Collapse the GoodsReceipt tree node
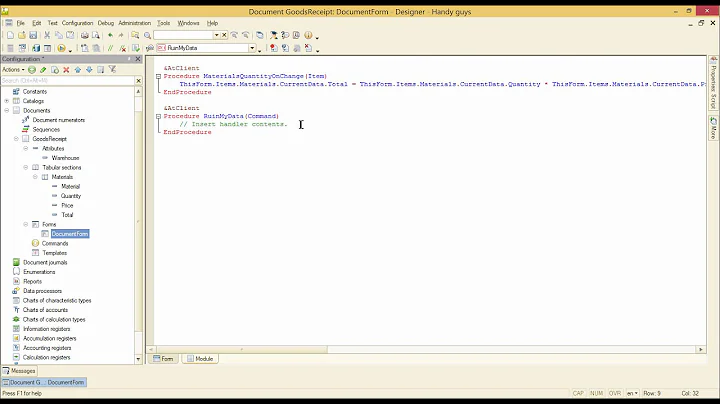720x404 pixels. click(16, 139)
